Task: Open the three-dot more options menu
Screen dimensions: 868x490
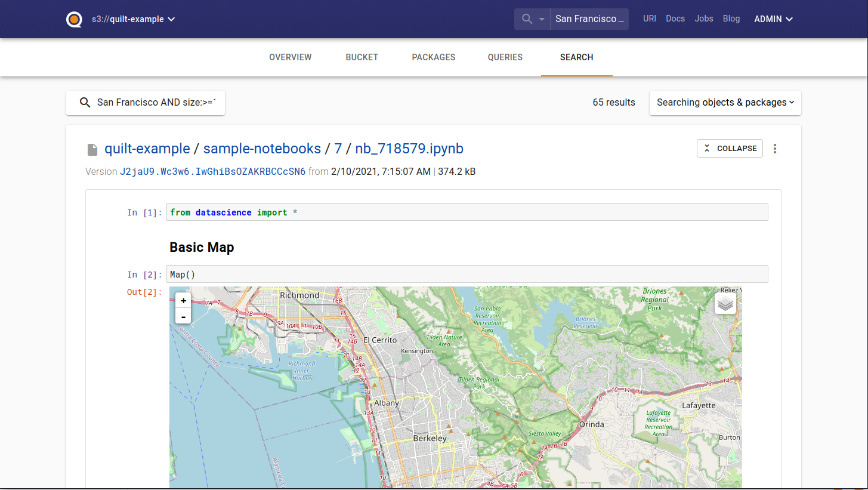Action: [775, 149]
